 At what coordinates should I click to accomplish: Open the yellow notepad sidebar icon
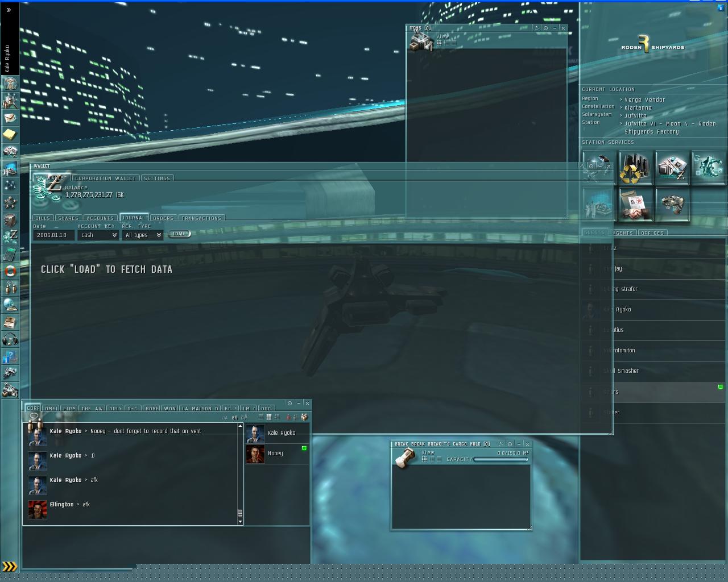10,135
